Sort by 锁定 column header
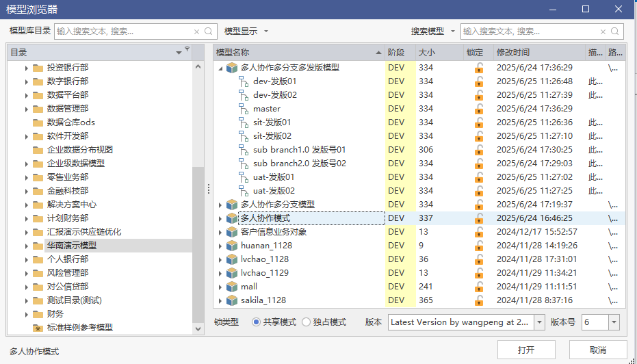 tap(478, 53)
